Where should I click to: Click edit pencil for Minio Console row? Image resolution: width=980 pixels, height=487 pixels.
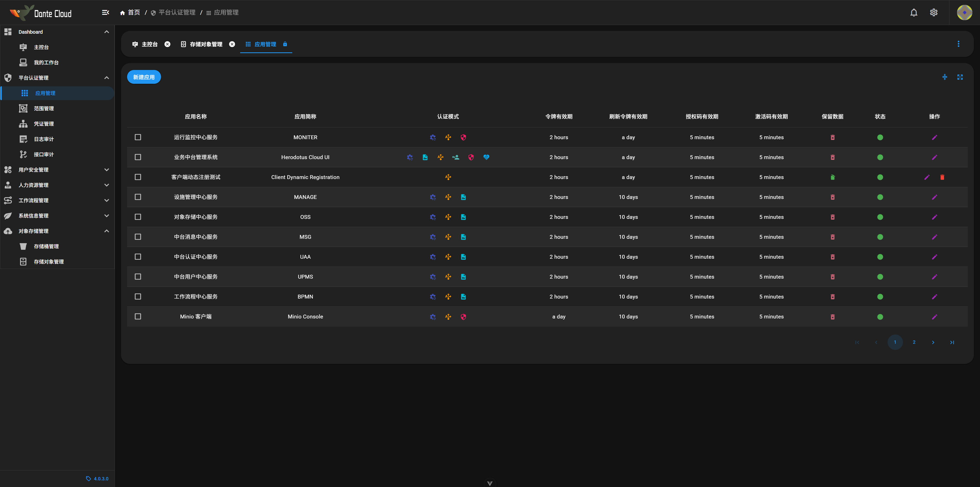point(934,317)
